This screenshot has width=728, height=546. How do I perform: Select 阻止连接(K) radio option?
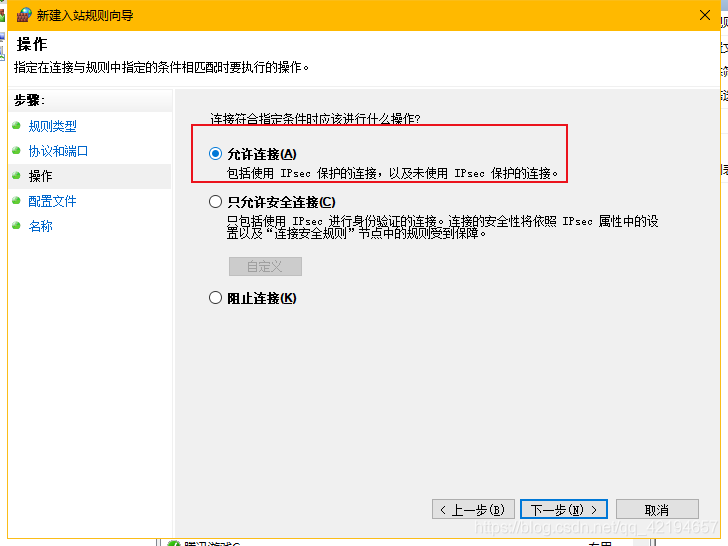(x=215, y=298)
